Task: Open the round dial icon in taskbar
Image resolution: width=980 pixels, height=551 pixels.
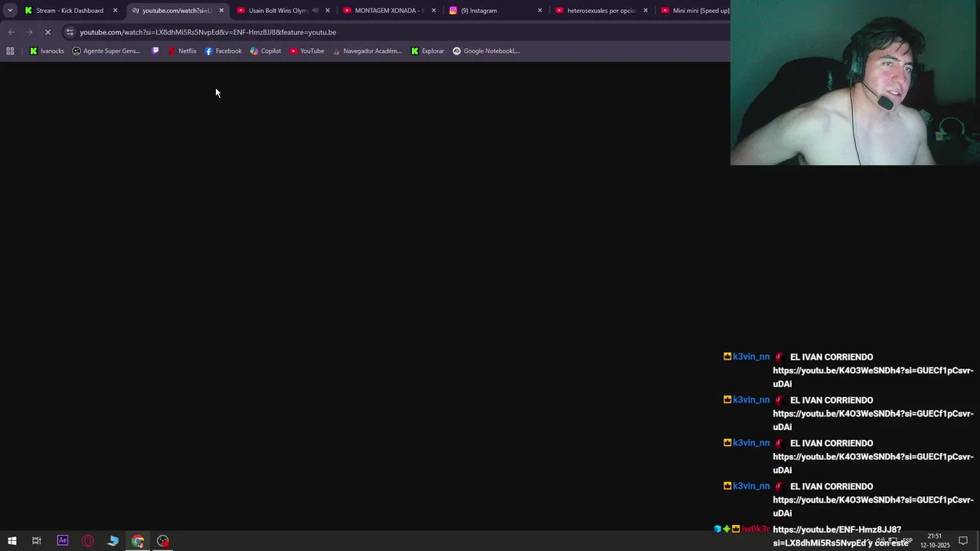Action: [x=163, y=541]
